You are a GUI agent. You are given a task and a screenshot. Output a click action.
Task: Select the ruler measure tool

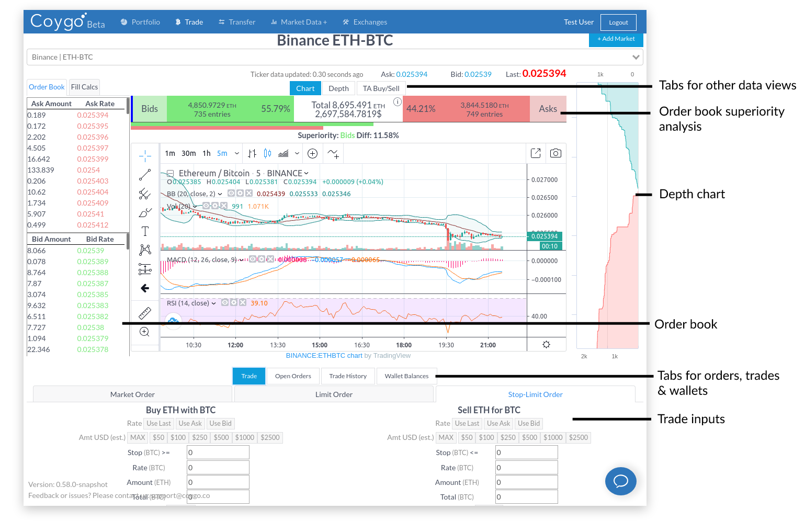pyautogui.click(x=145, y=313)
